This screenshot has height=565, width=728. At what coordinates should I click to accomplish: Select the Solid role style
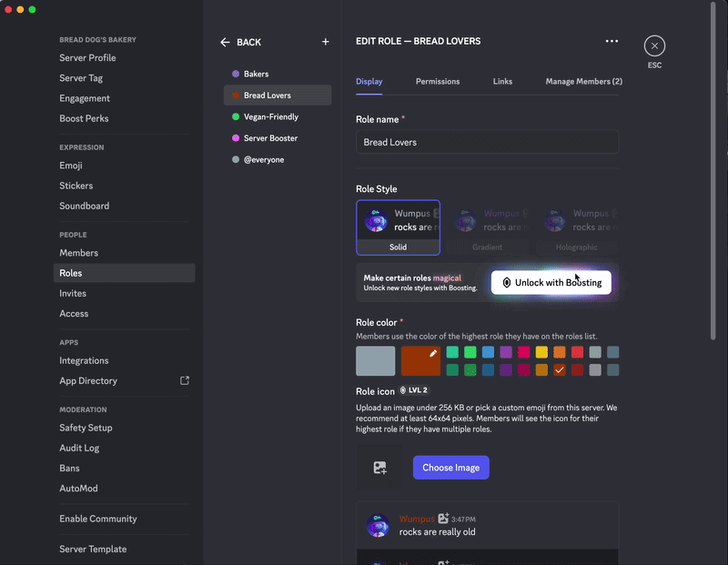click(398, 227)
